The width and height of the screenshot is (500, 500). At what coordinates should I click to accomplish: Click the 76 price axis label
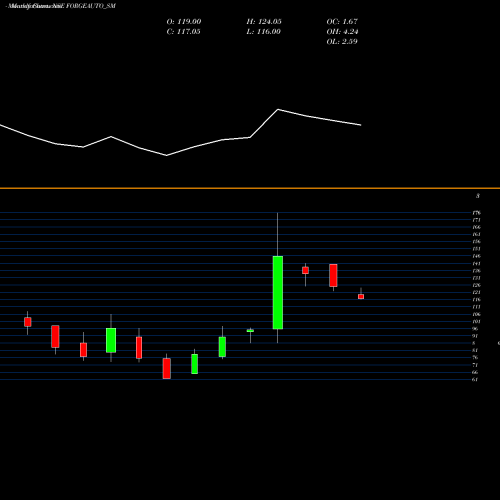tap(475, 358)
